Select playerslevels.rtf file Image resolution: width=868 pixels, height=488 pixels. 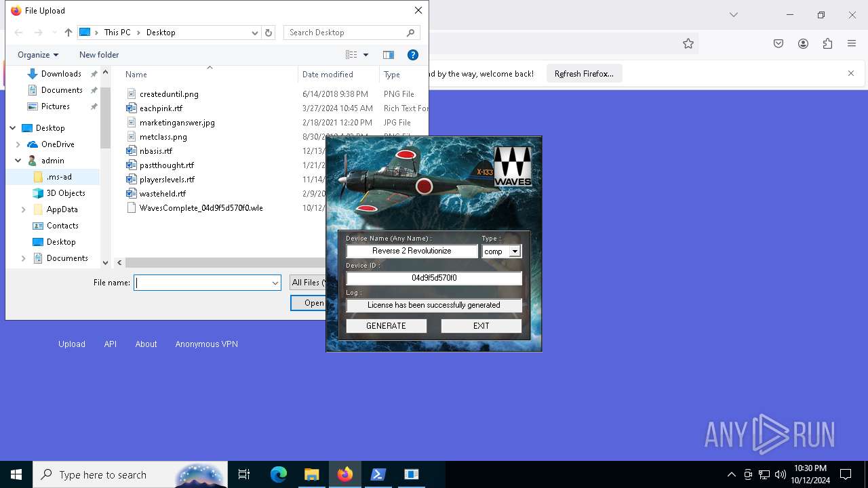click(167, 180)
